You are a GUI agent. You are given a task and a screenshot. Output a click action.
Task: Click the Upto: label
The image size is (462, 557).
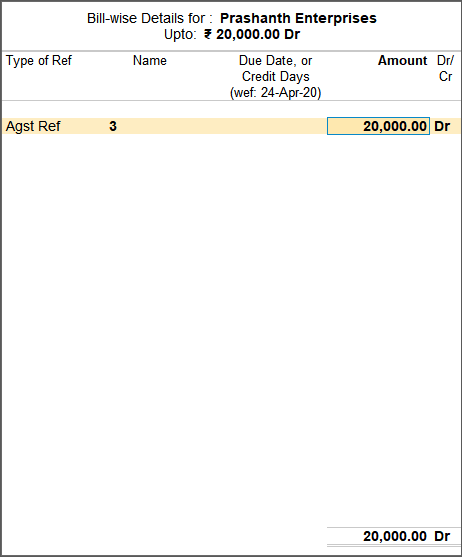click(x=180, y=34)
